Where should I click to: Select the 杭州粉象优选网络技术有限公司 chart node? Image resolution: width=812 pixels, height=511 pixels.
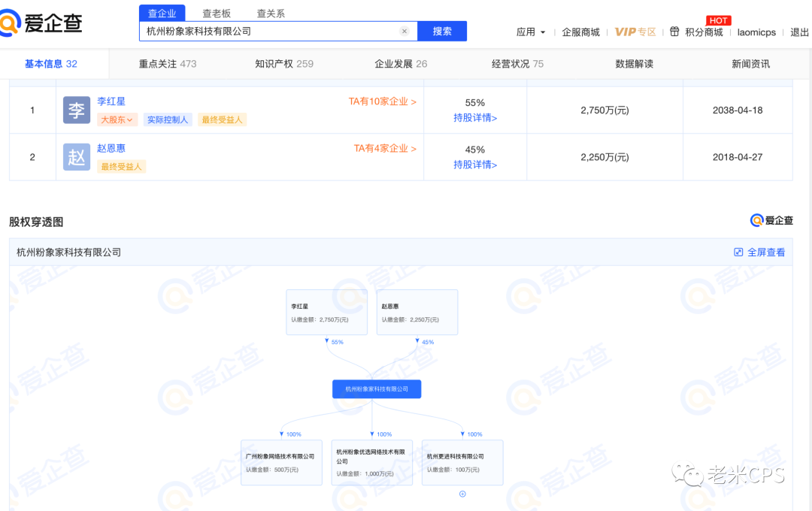372,462
